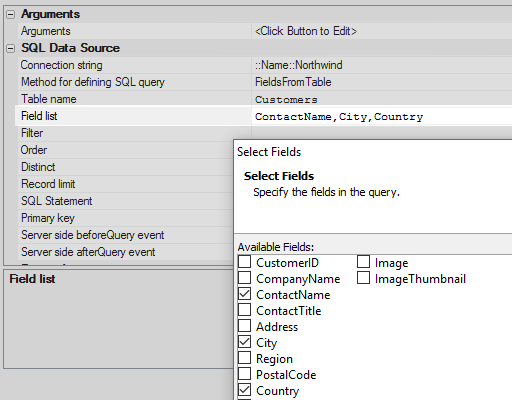Uncheck the ContactName field checkbox

245,294
